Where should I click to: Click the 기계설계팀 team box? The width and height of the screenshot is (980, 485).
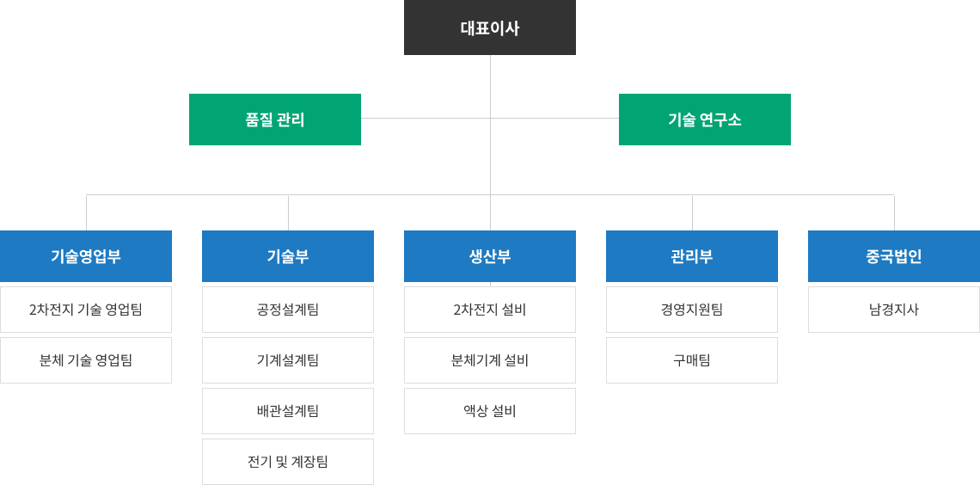pyautogui.click(x=288, y=360)
